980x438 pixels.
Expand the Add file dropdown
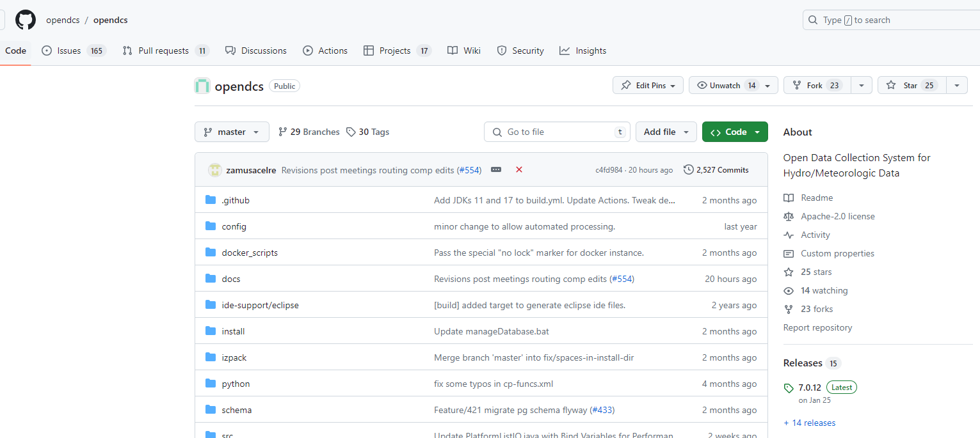point(666,132)
